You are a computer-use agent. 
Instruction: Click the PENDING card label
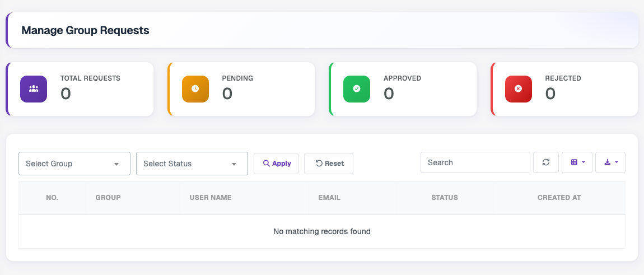point(237,78)
